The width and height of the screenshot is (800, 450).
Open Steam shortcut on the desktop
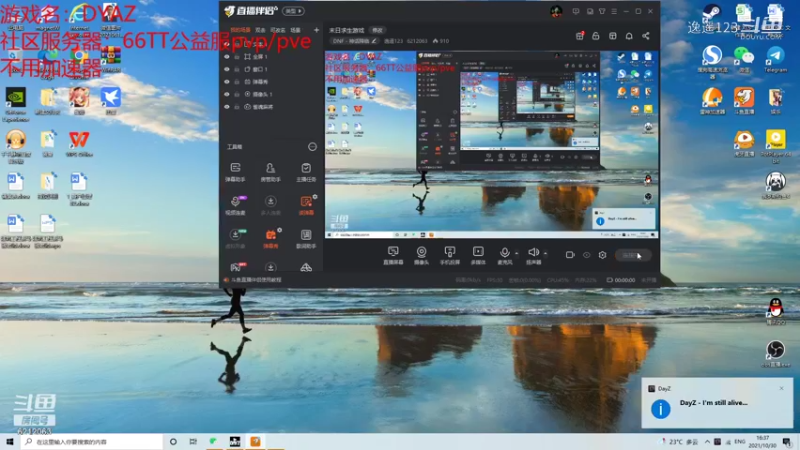[712, 14]
